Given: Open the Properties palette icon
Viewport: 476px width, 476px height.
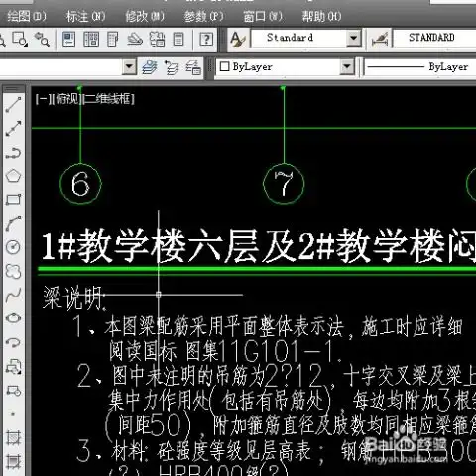Looking at the screenshot, I should [68, 39].
